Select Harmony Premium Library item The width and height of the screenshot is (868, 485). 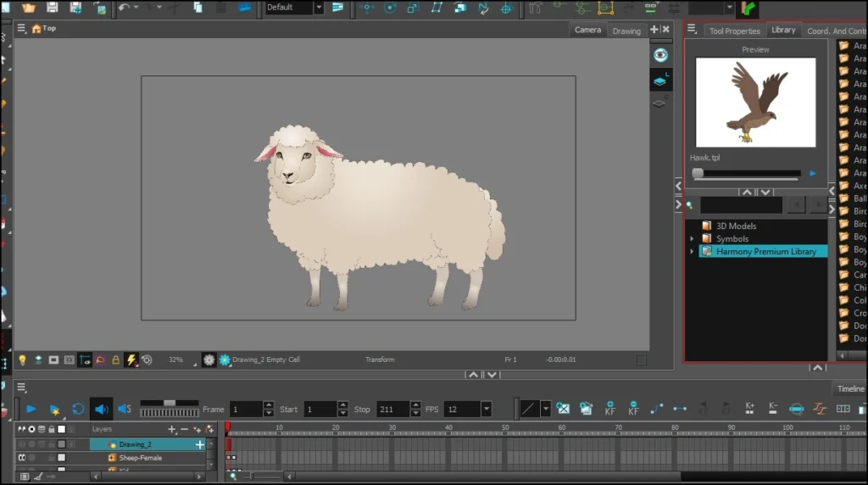763,251
